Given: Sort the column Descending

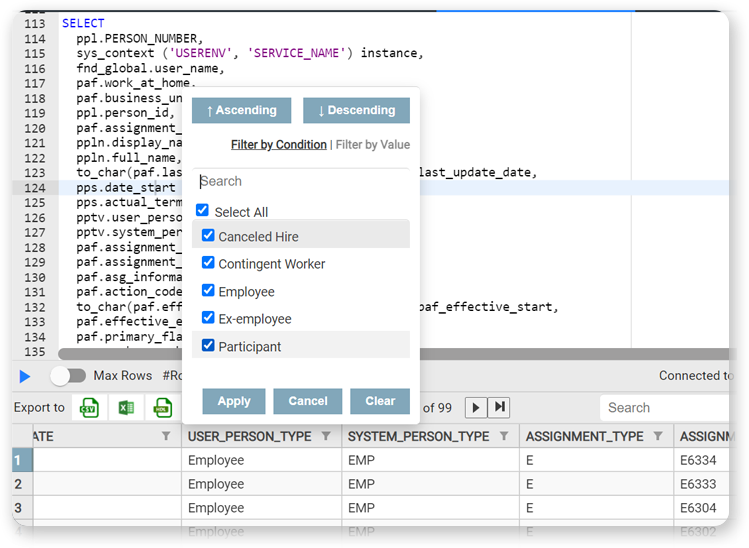Looking at the screenshot, I should (356, 110).
